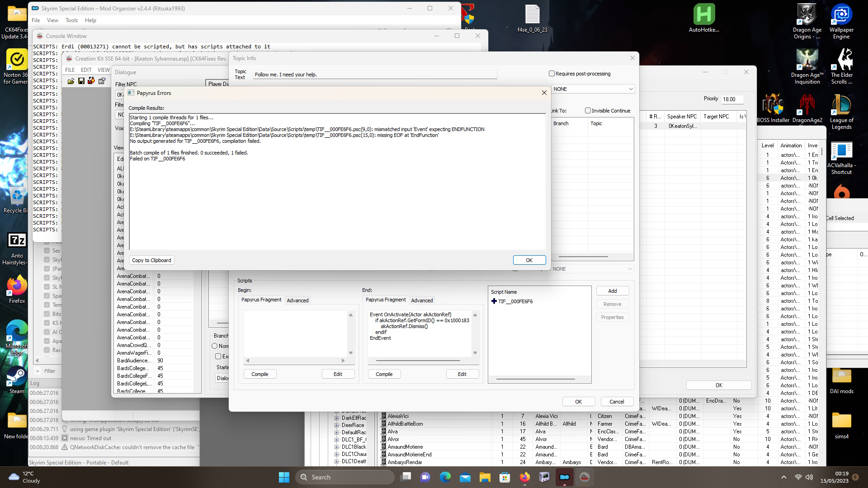This screenshot has width=868, height=488.
Task: Click the Compile button in End fragment
Action: pos(384,374)
